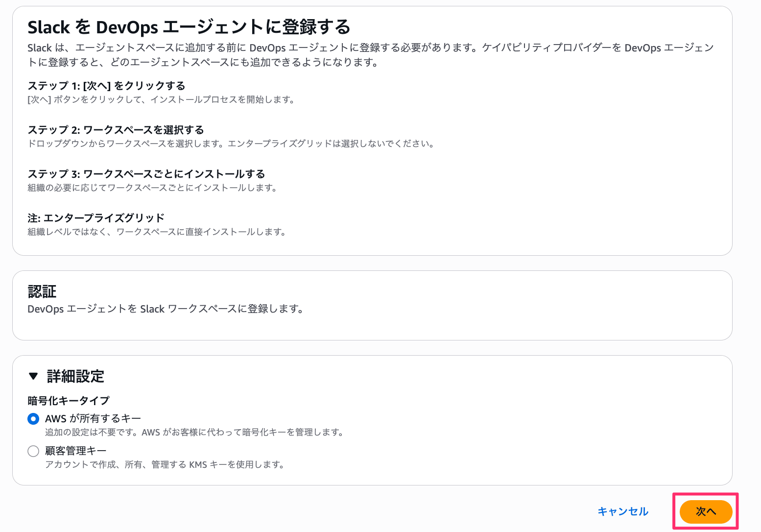This screenshot has width=761, height=532.
Task: Click the description "アカウントで作成、所有、管理する KMS キーを使用します。"
Action: [166, 464]
